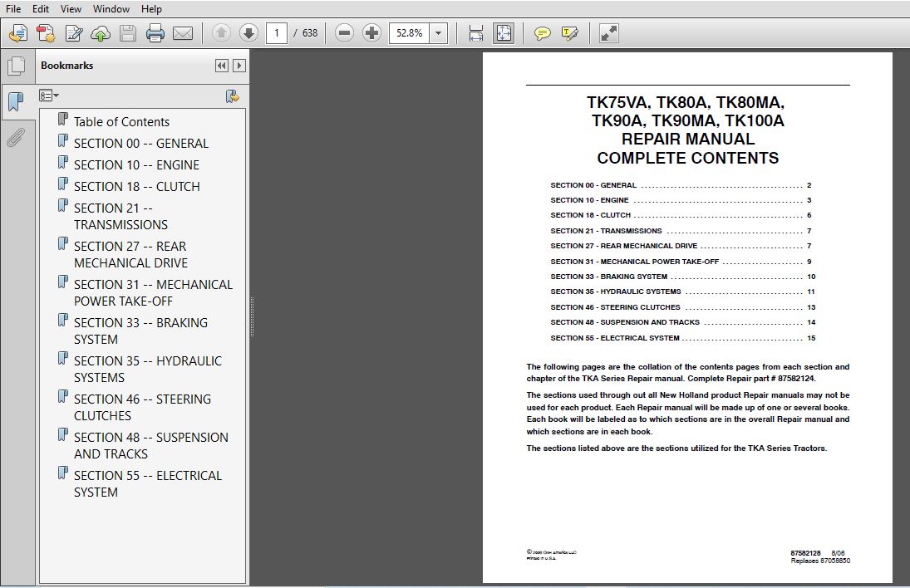
Task: Open the Attachments paperclip panel
Action: point(16,137)
